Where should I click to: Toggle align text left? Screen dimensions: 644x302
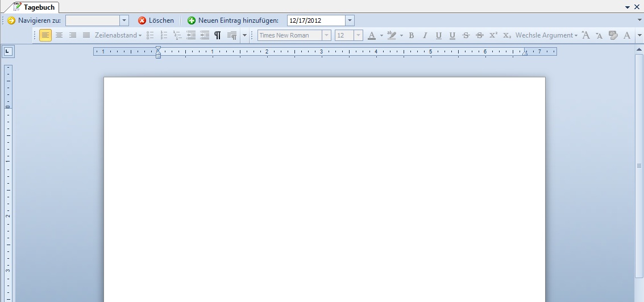point(45,35)
